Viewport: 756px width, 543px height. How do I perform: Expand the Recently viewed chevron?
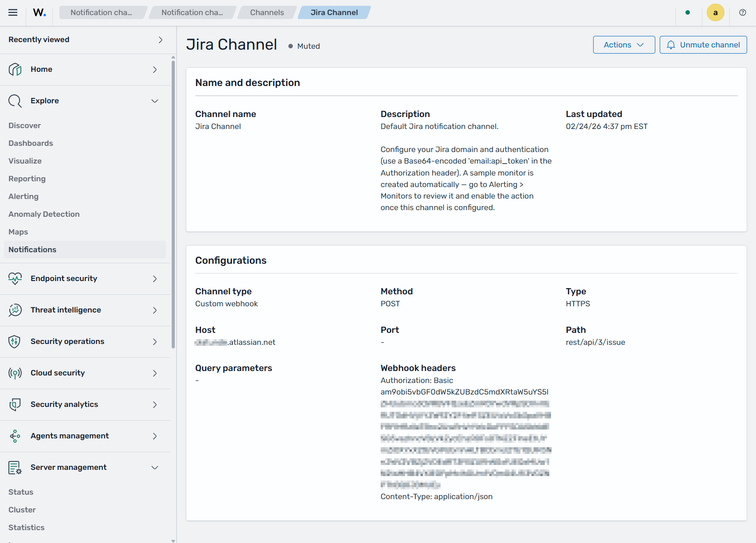pos(161,40)
